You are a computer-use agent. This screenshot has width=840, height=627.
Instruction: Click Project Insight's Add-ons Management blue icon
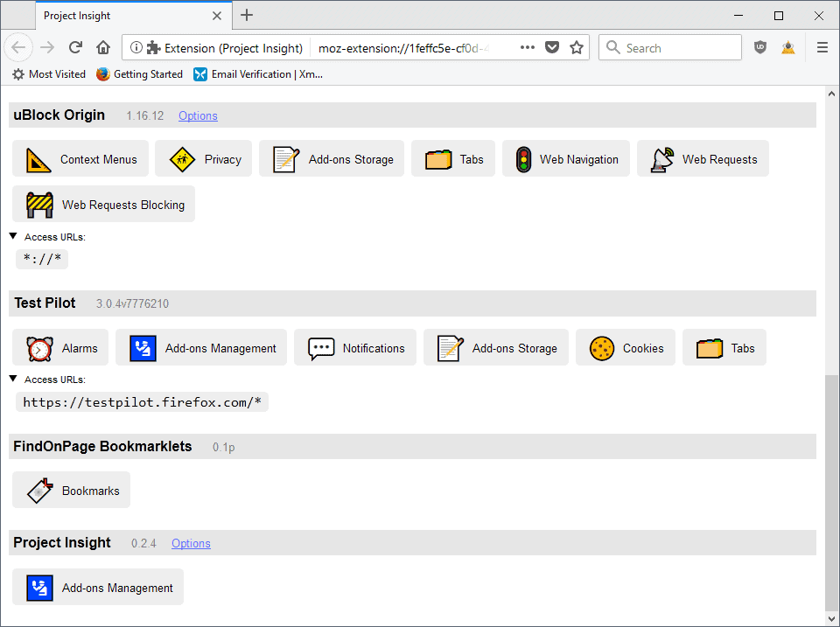(39, 588)
